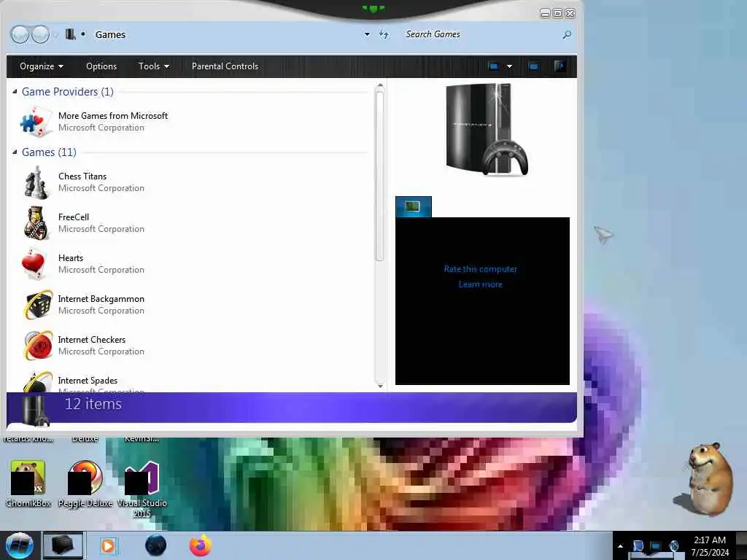This screenshot has height=560, width=747.
Task: Click the list scrollbar up arrow
Action: click(379, 86)
